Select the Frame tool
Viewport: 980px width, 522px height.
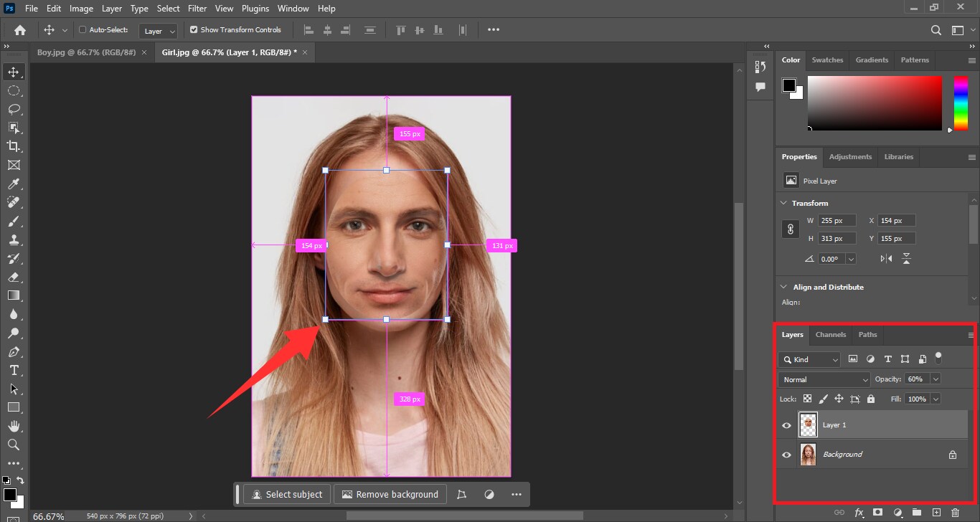(14, 165)
